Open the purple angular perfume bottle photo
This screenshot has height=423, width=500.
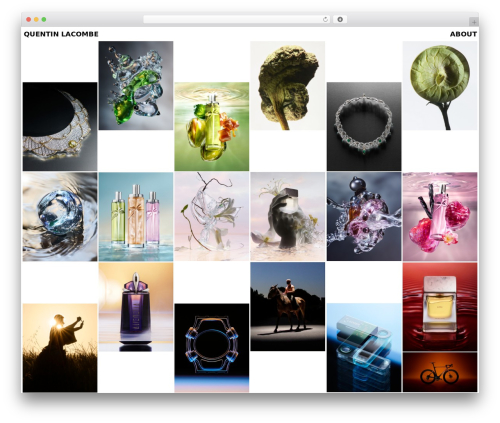coord(136,307)
